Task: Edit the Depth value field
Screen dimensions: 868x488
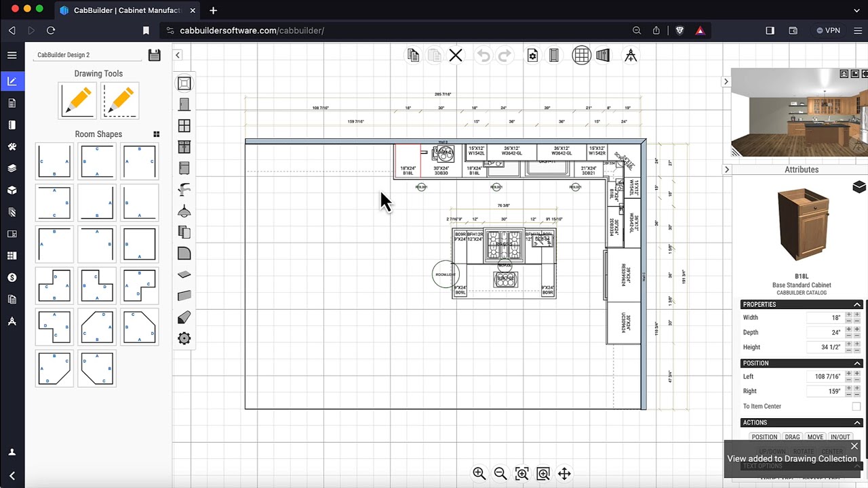Action: tap(825, 333)
